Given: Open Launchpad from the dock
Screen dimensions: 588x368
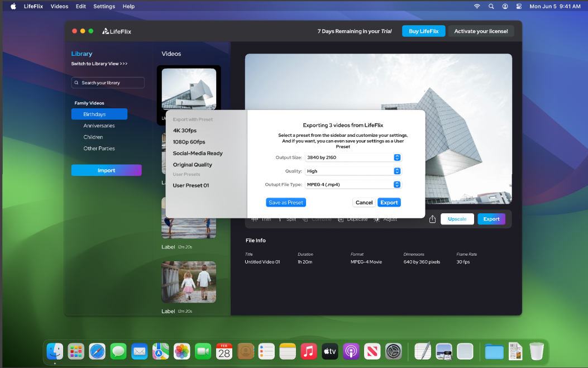Looking at the screenshot, I should (76, 352).
